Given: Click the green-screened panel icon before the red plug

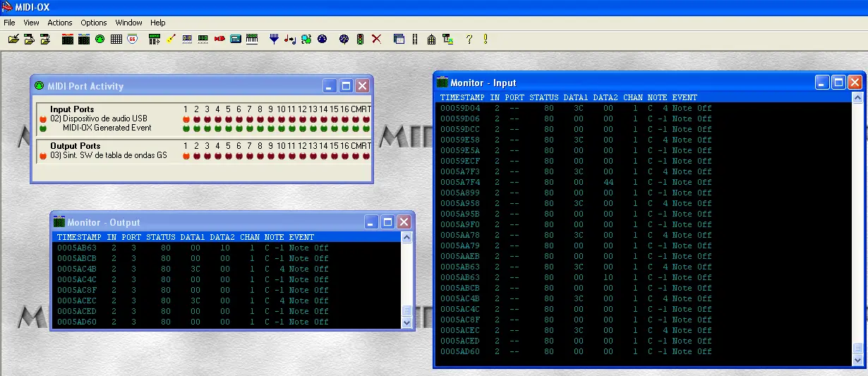Looking at the screenshot, I should coord(203,40).
